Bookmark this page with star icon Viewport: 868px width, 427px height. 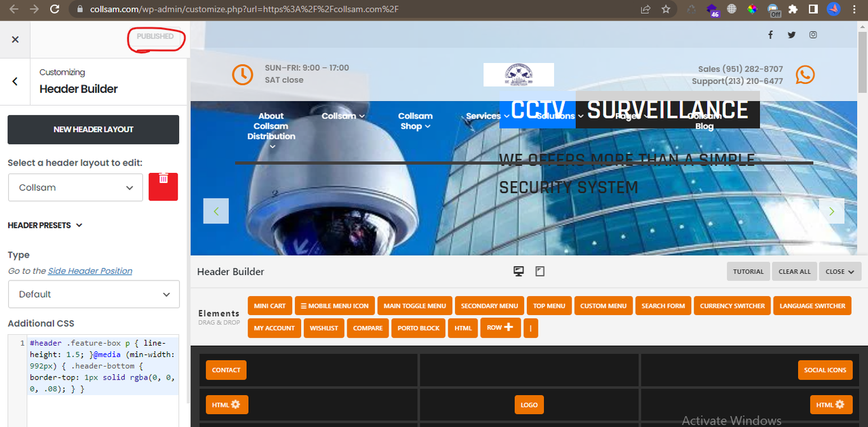[666, 9]
